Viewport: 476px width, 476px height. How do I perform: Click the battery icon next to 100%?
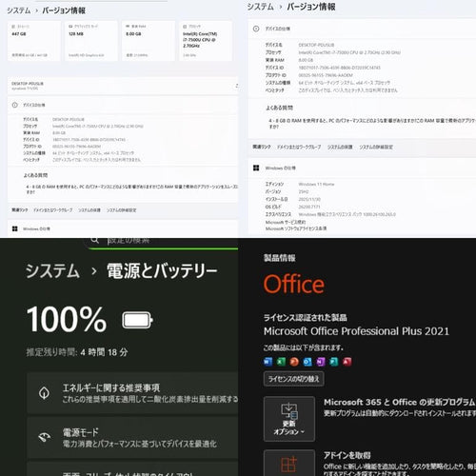click(x=137, y=320)
